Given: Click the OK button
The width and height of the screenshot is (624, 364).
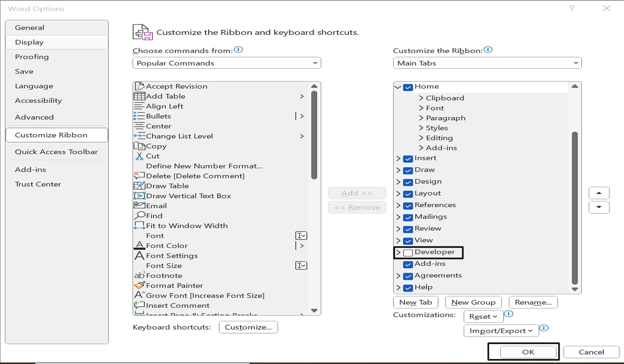Looking at the screenshot, I should point(528,352).
